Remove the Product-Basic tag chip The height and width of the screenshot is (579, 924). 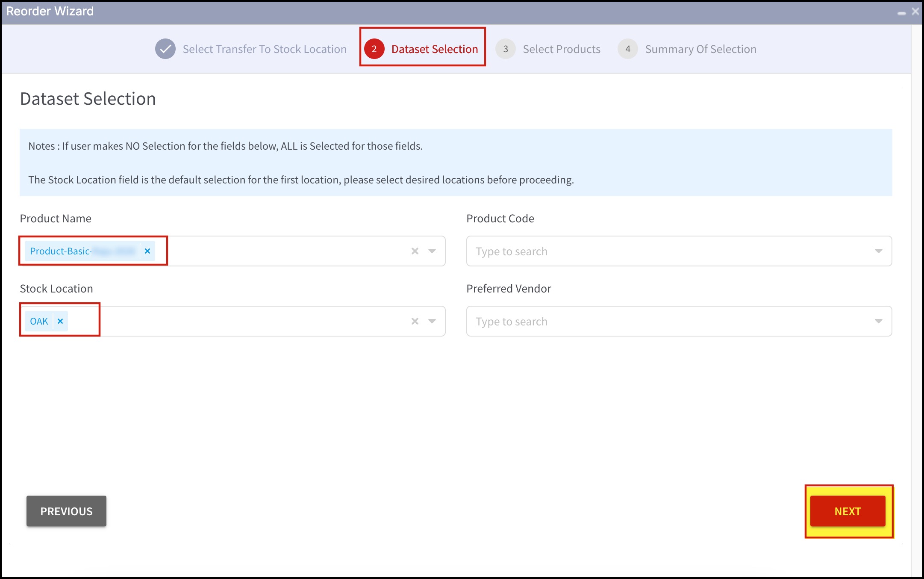click(147, 251)
